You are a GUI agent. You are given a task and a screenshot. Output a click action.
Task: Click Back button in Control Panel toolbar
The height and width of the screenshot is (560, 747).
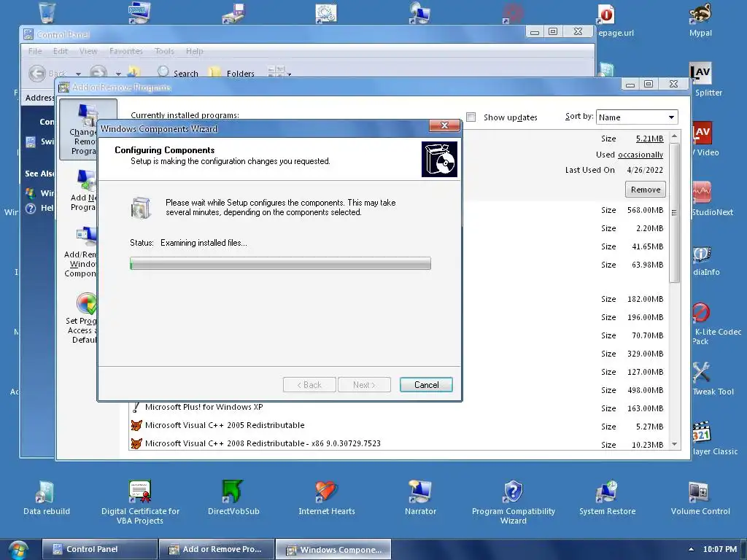point(47,74)
